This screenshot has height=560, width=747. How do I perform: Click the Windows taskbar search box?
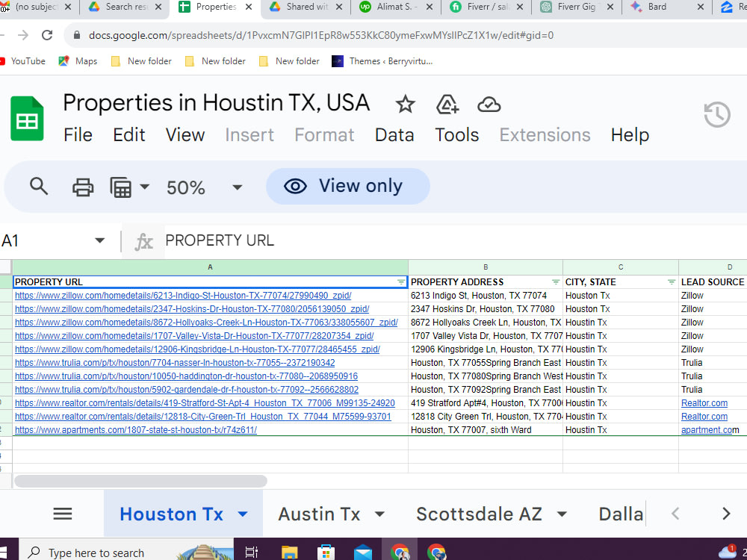pyautogui.click(x=126, y=553)
